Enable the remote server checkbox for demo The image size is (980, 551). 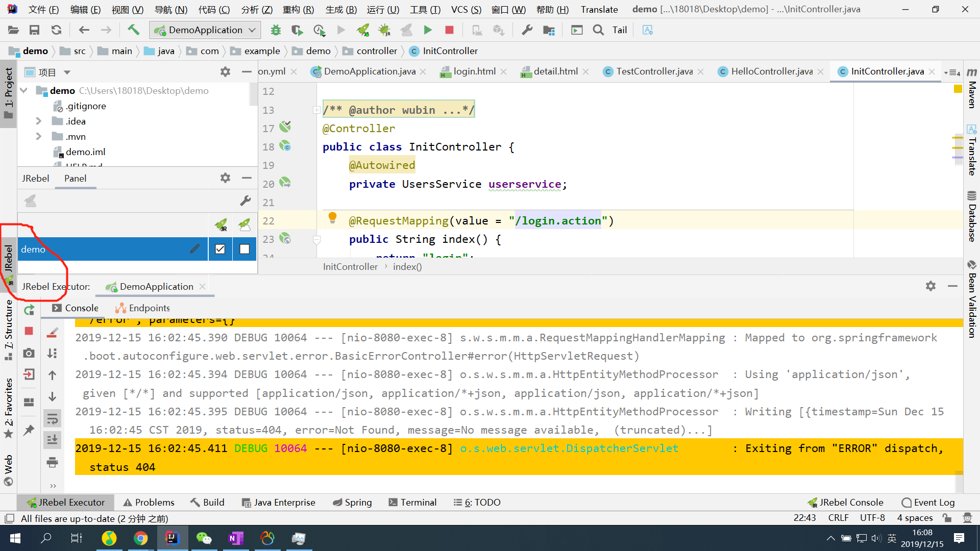tap(244, 249)
